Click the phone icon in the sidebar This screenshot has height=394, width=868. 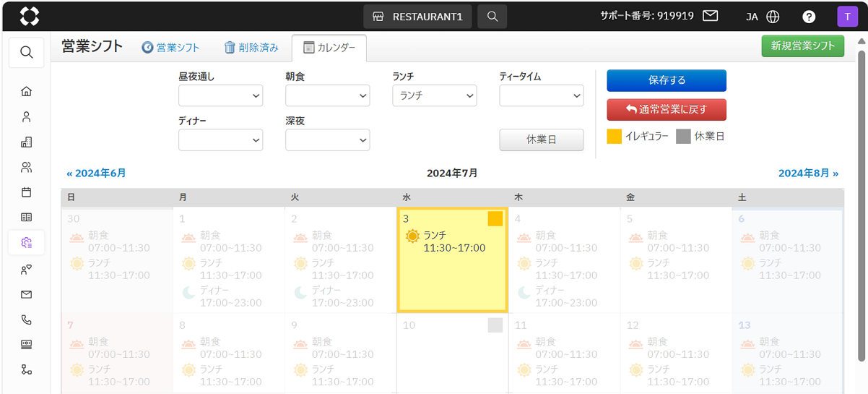(27, 320)
